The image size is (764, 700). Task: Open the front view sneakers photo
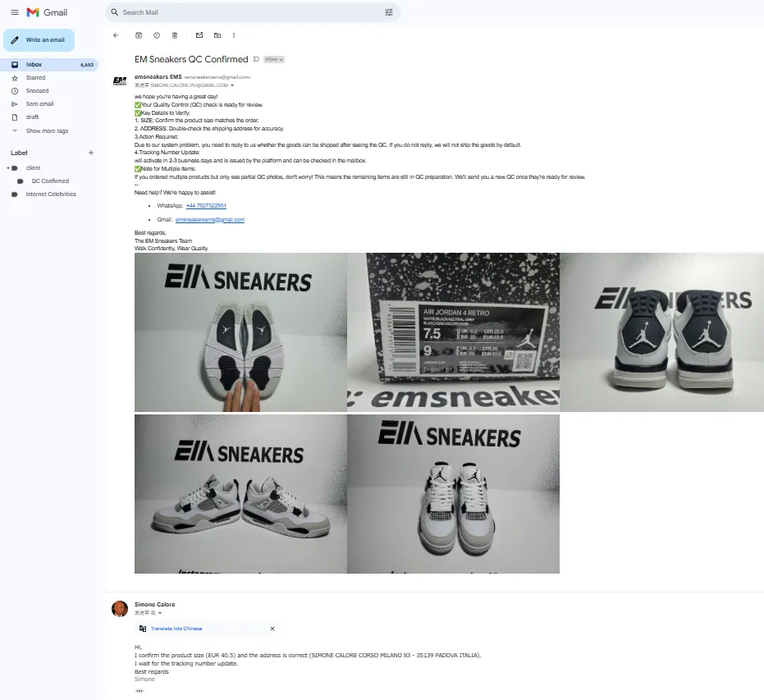[453, 494]
